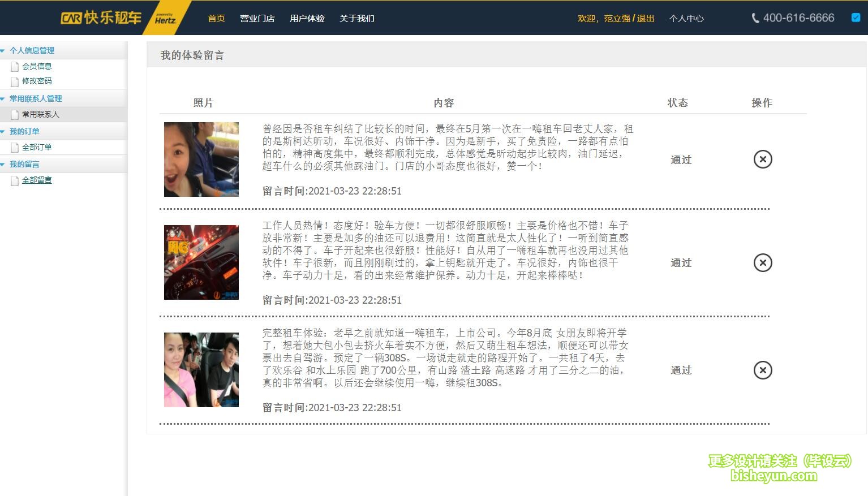This screenshot has width=868, height=496.
Task: Switch to the 用户体验 page
Action: (x=307, y=18)
